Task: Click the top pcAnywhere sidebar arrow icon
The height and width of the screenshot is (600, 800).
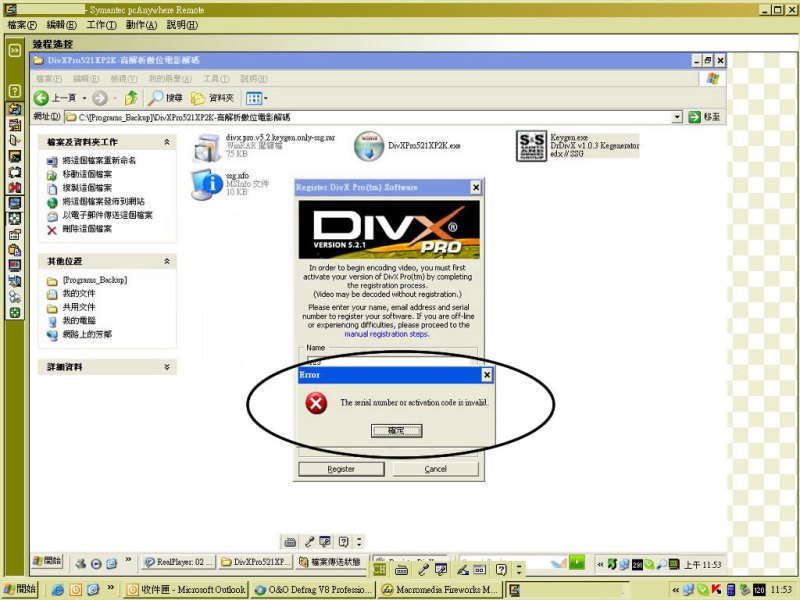Action: pos(15,50)
